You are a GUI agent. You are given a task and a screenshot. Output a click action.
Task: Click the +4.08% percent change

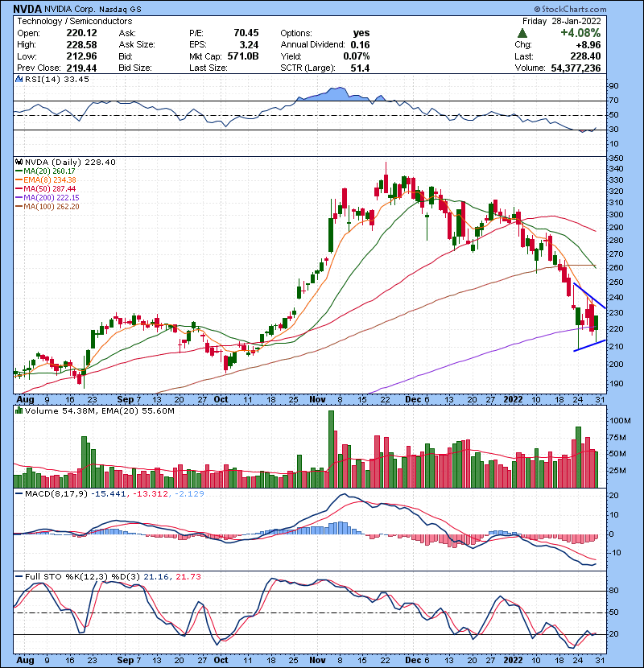[x=580, y=33]
